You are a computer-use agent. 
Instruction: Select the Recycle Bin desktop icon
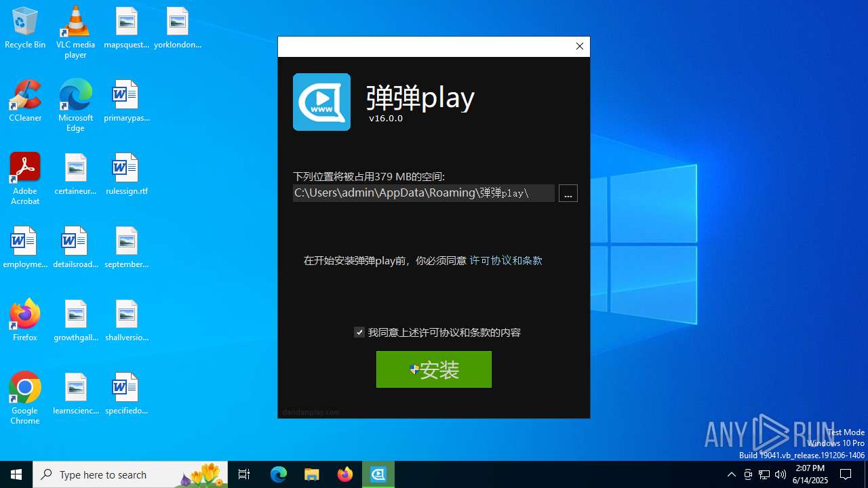[x=25, y=28]
